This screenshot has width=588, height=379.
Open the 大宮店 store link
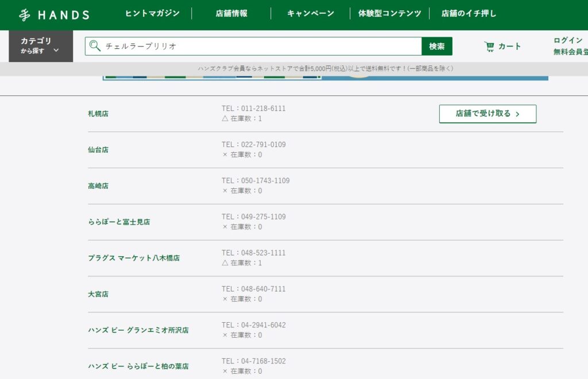[x=98, y=294]
